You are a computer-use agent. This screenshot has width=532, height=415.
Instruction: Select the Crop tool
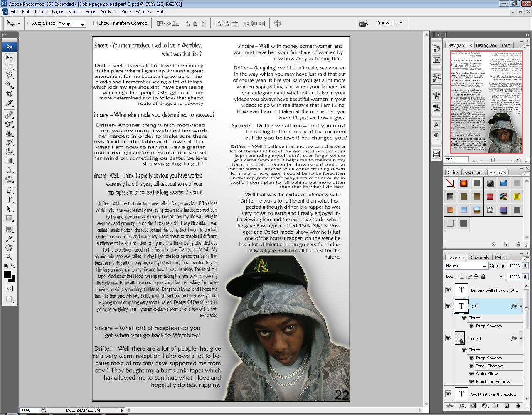tap(9, 91)
